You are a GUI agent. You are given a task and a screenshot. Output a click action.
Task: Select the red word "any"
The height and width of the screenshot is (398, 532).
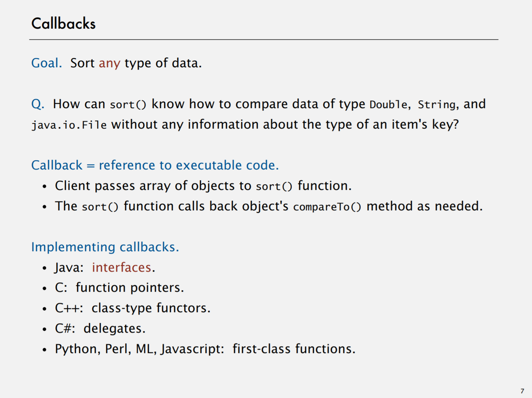click(x=109, y=64)
